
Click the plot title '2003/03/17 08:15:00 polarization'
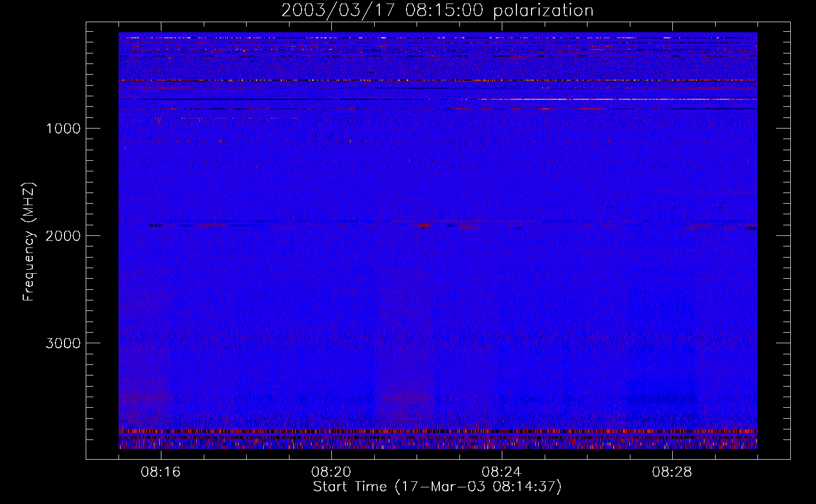(x=437, y=11)
